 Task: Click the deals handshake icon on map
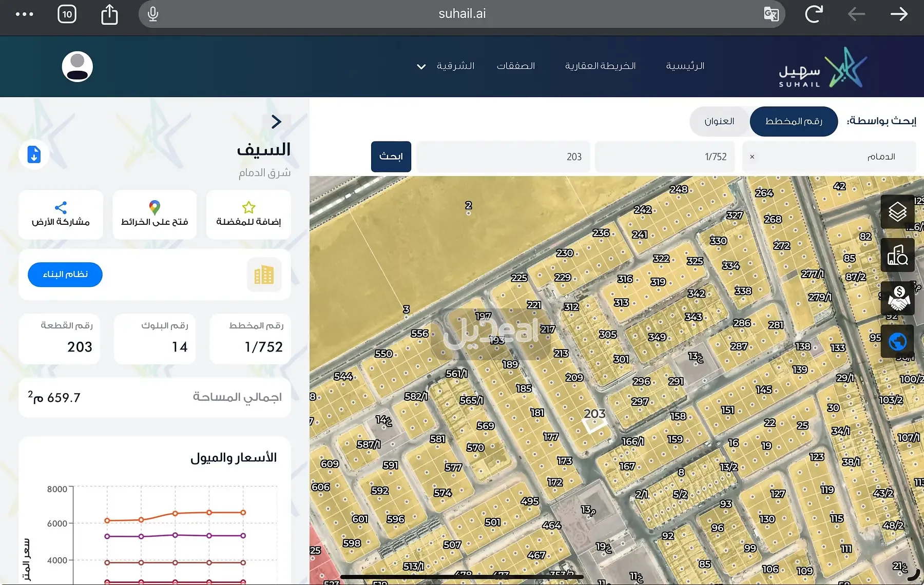point(897,298)
